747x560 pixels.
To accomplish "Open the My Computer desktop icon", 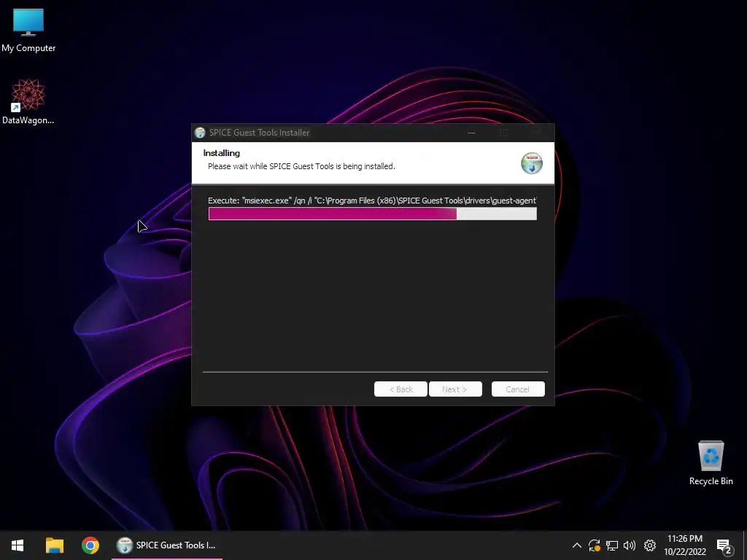I will point(28,31).
